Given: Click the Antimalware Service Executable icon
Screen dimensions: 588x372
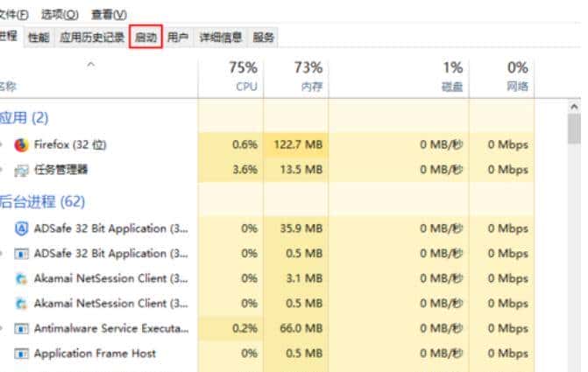Looking at the screenshot, I should pos(21,329).
